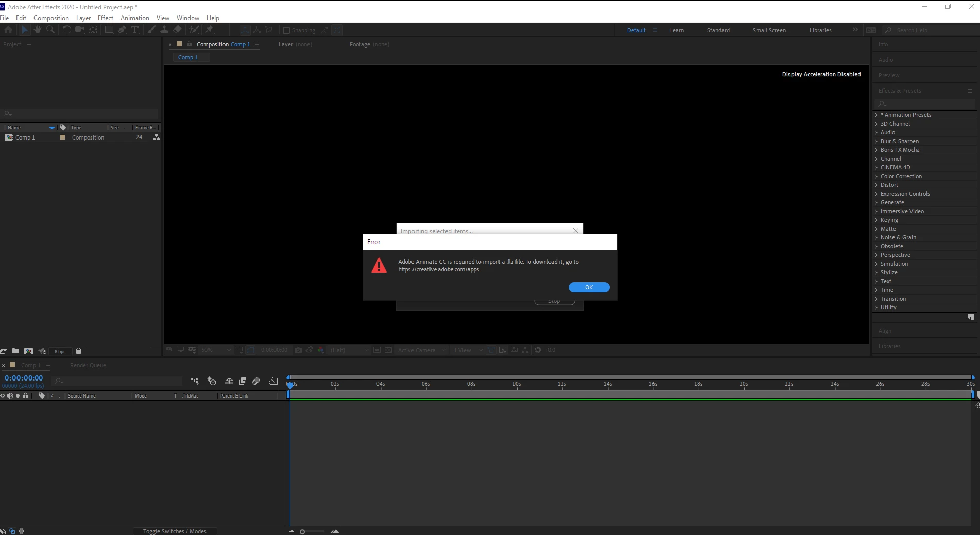Switch to the Render Queue tab
The height and width of the screenshot is (535, 980).
[88, 365]
